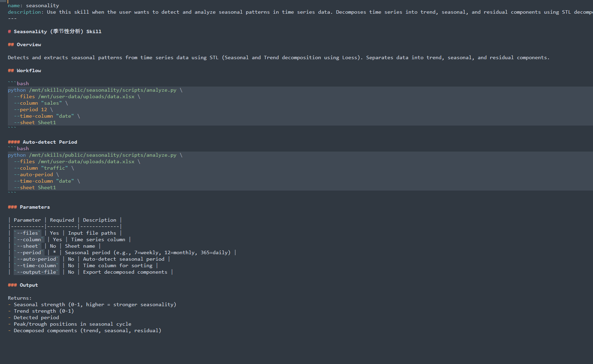Click the 'Trend strength (0-1)' bullet
This screenshot has height=364, width=593.
tap(41, 311)
